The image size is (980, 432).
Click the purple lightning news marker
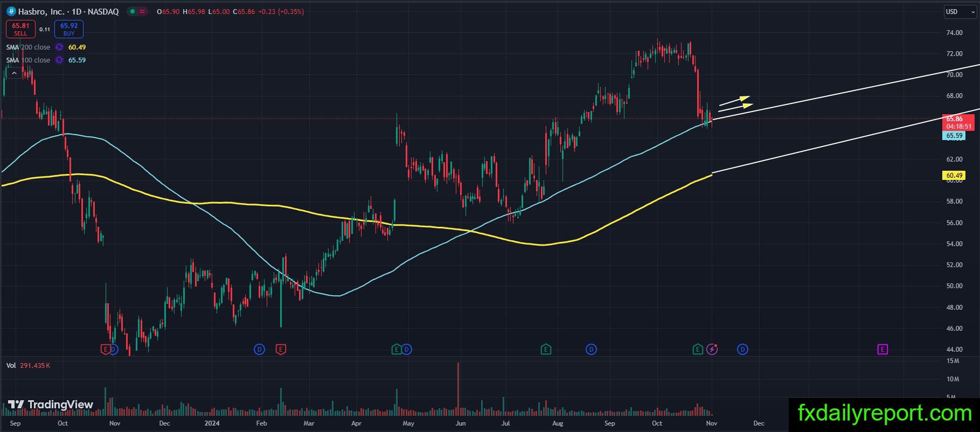[x=712, y=350]
